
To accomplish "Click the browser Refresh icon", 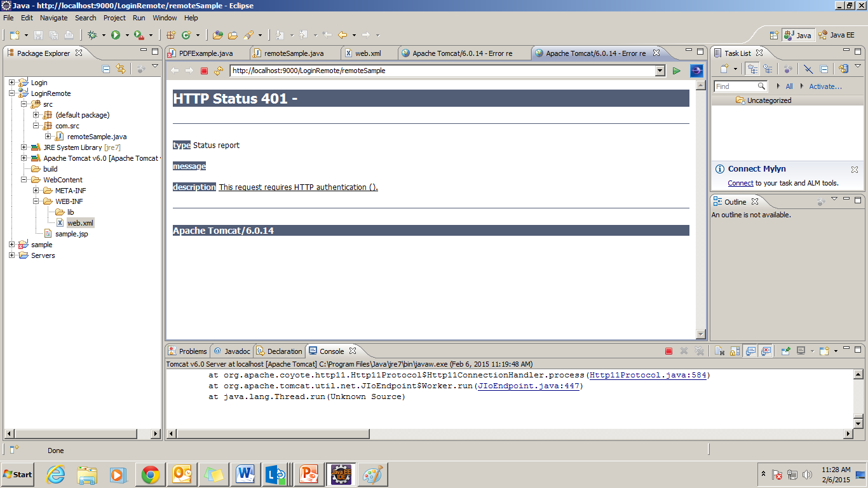I will tap(219, 71).
